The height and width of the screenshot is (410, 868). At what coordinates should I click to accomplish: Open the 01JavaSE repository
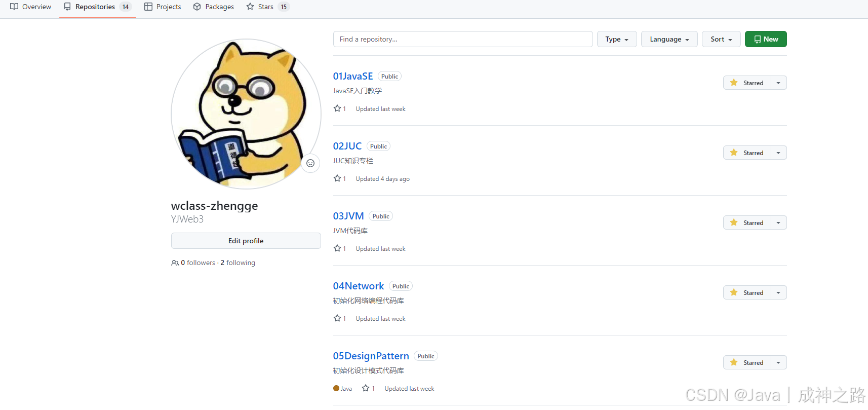pos(352,76)
